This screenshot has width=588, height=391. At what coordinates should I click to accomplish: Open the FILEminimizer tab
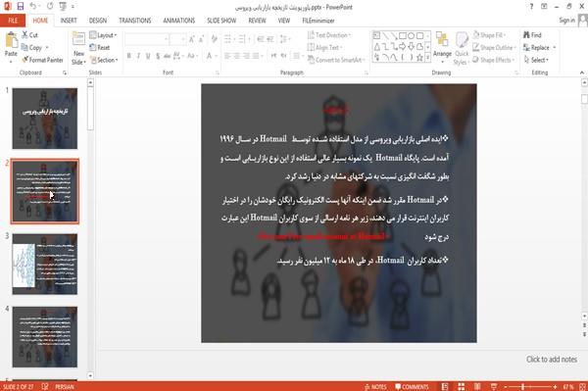point(318,21)
